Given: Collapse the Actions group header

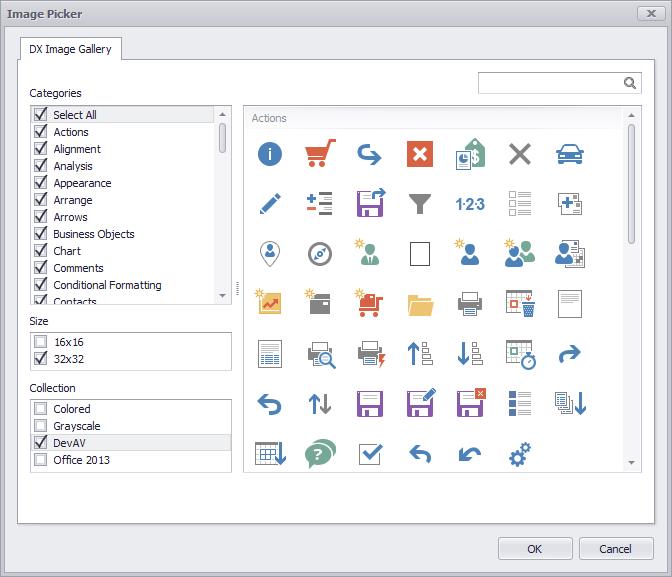Looking at the screenshot, I should point(269,118).
